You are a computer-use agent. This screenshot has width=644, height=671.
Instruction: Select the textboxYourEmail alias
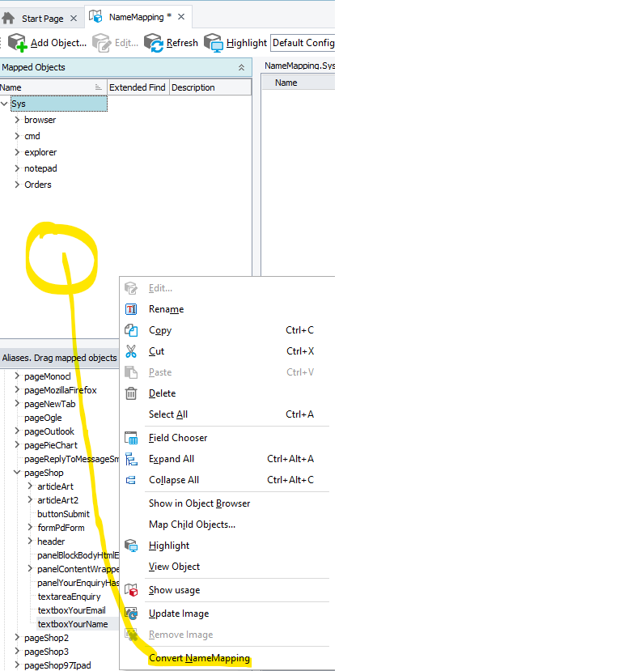[71, 610]
